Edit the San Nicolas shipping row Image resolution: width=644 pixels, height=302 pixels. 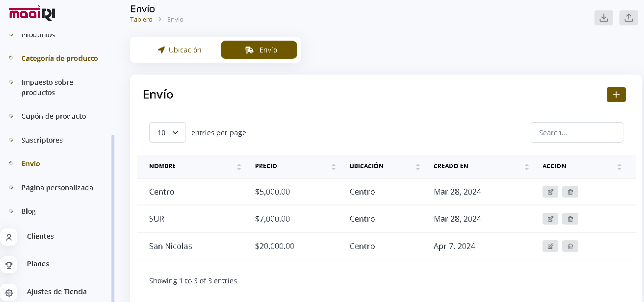pos(550,246)
